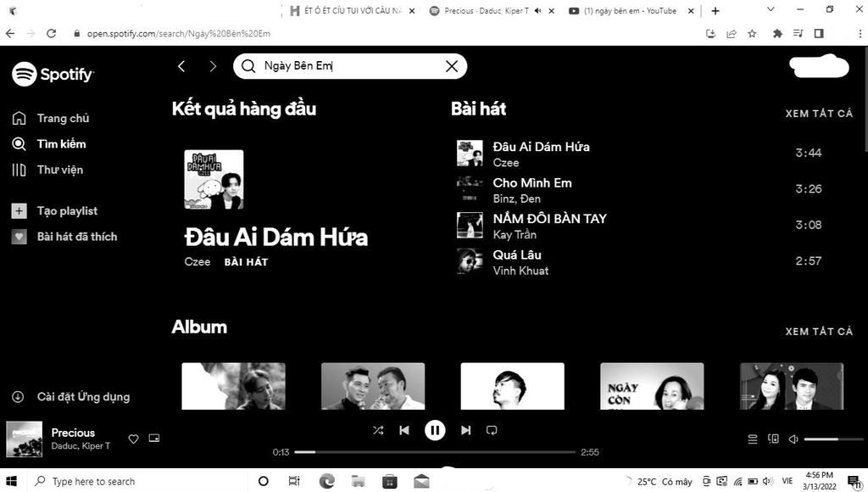Toggle shuffle playback
This screenshot has height=492, width=868.
coord(378,430)
